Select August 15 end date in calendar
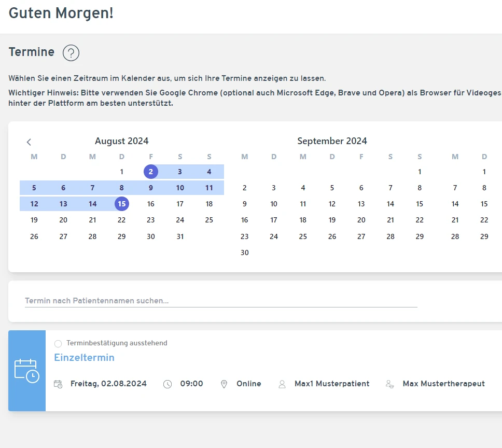This screenshot has width=502, height=448. coord(122,204)
